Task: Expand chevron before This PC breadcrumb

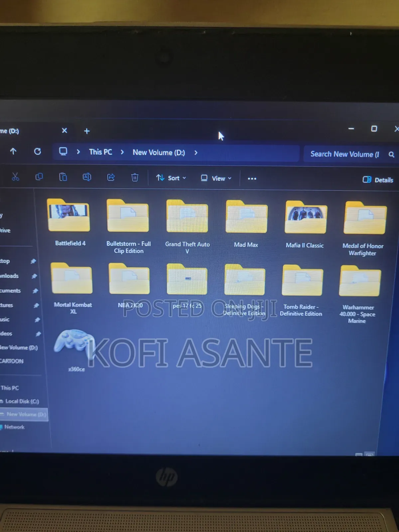Action: 78,152
